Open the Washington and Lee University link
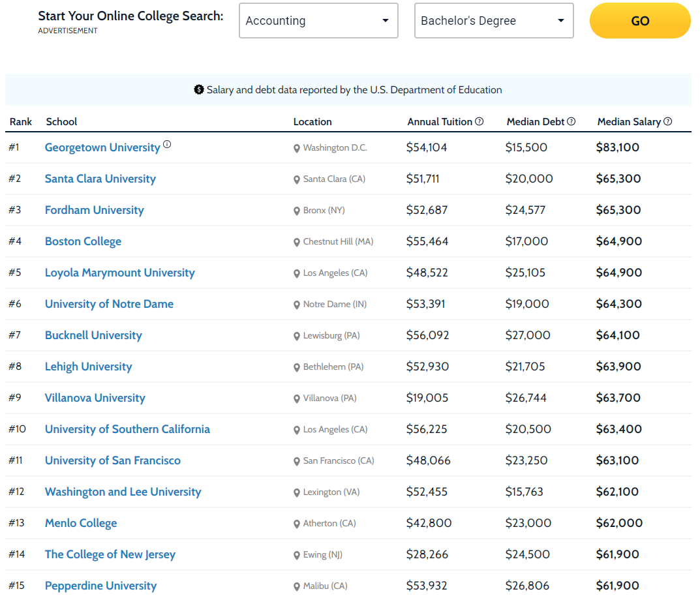Screen dimensions: 700x600 [123, 492]
